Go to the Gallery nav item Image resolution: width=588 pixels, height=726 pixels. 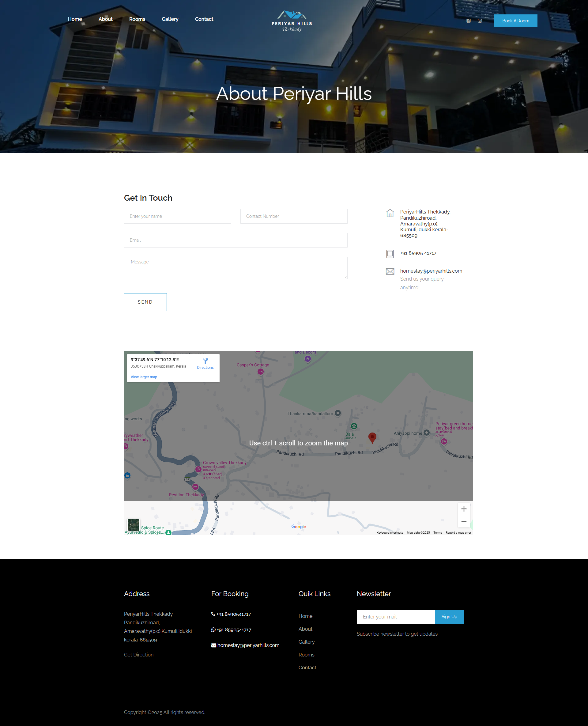tap(170, 19)
